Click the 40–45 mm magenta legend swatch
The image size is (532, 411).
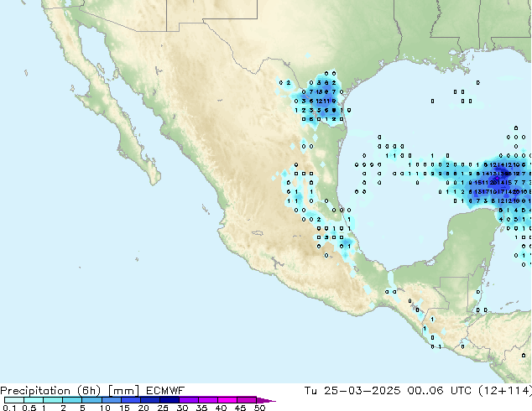227,400
